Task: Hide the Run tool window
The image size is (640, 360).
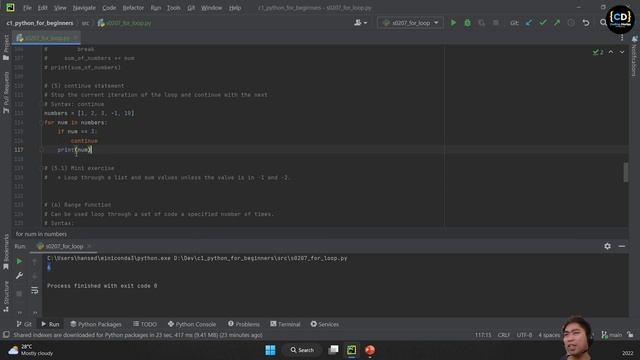Action: point(622,246)
